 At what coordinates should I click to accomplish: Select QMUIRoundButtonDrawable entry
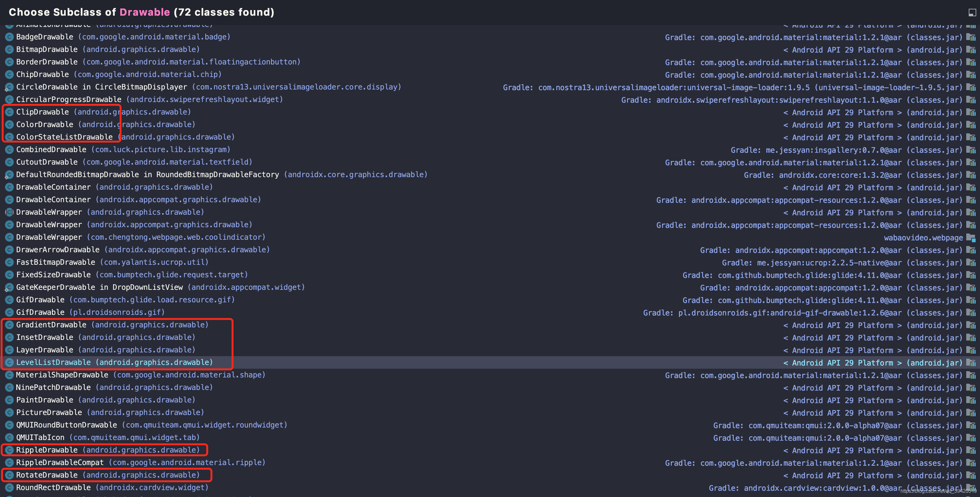click(490, 425)
